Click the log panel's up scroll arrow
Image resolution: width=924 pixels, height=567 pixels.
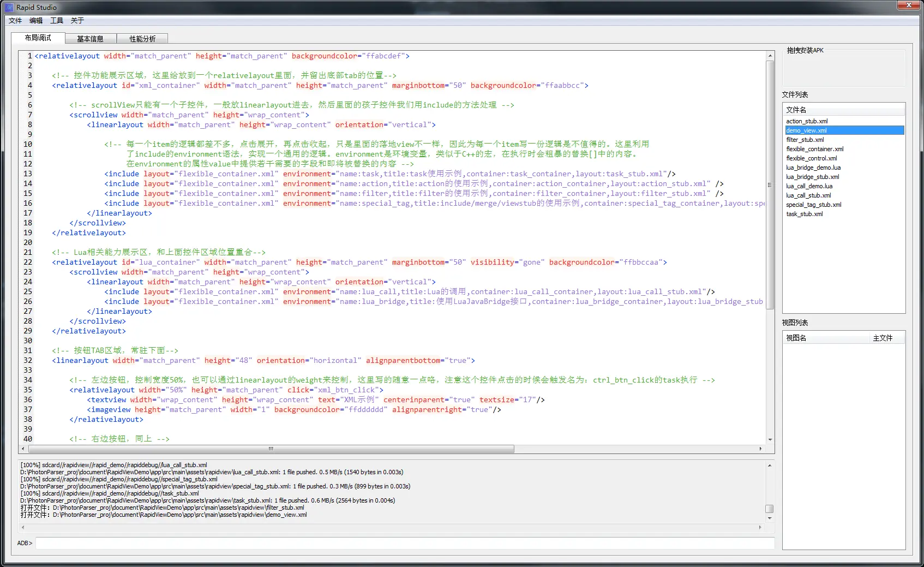(x=770, y=465)
